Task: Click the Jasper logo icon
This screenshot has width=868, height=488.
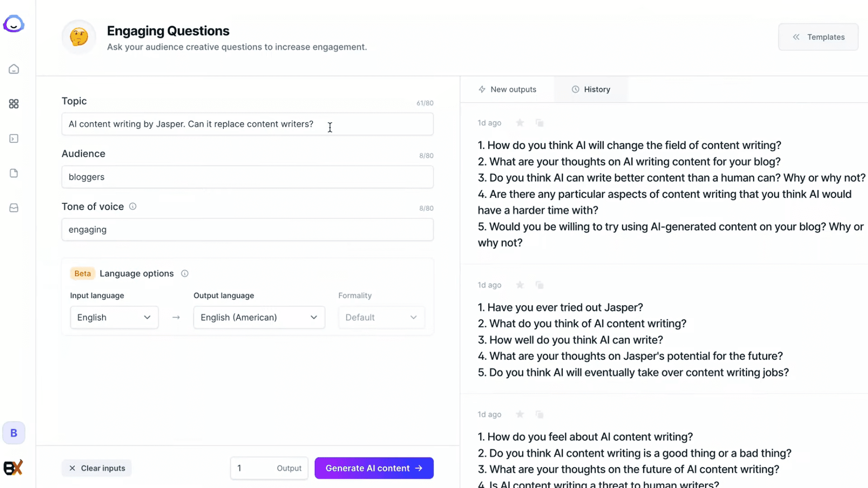Action: pyautogui.click(x=14, y=24)
